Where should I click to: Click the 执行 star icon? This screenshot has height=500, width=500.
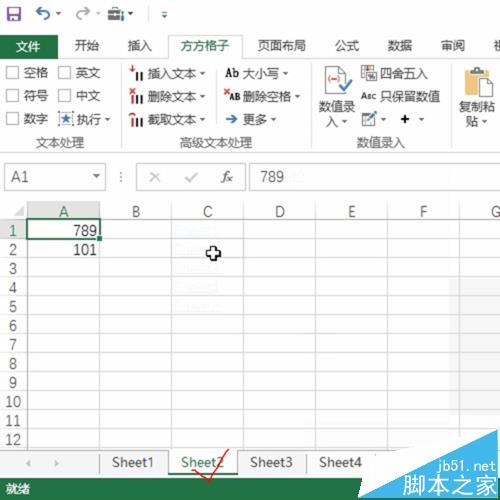click(x=66, y=119)
